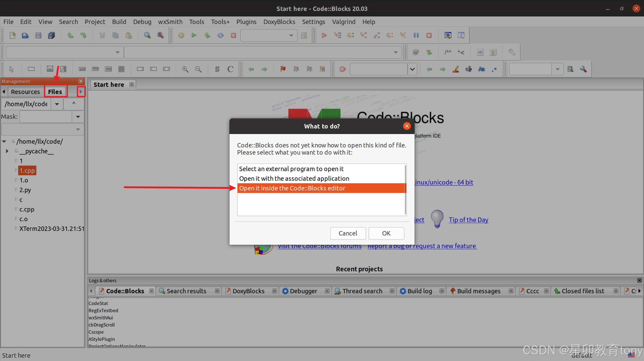Switch to the Build messages tab

point(479,291)
